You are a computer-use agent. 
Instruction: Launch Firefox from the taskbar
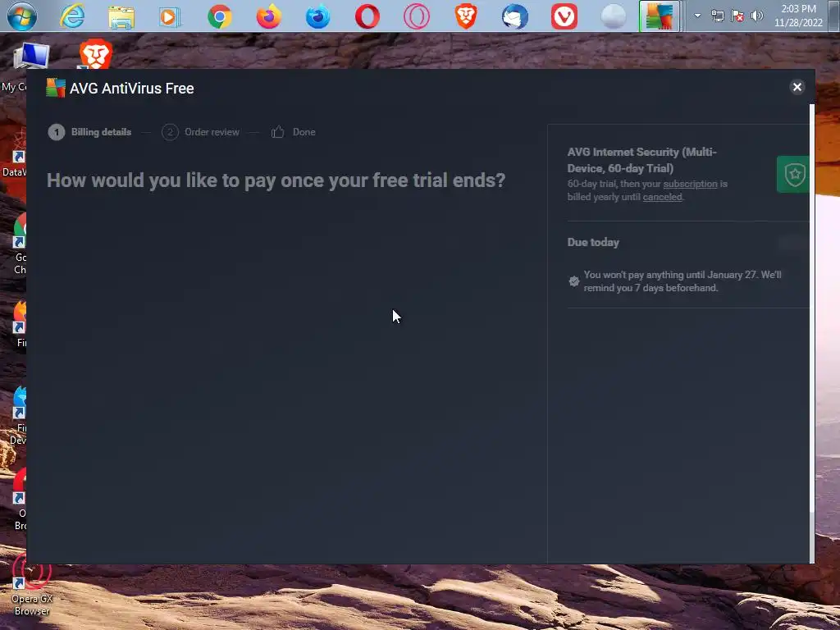pyautogui.click(x=269, y=16)
